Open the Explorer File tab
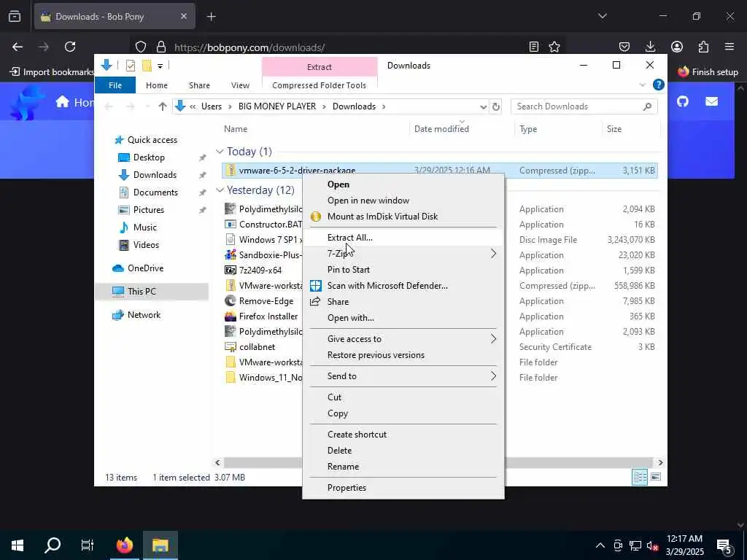This screenshot has height=560, width=747. (x=115, y=85)
